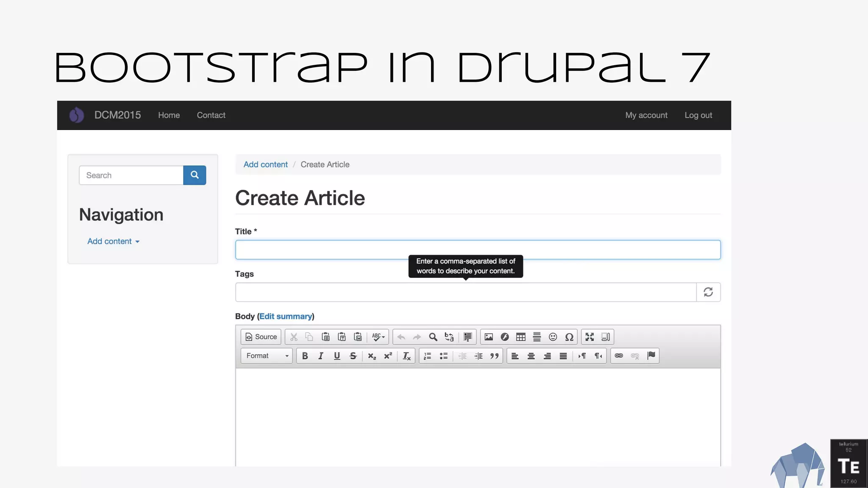Click Paste from Word icon

coord(358,337)
